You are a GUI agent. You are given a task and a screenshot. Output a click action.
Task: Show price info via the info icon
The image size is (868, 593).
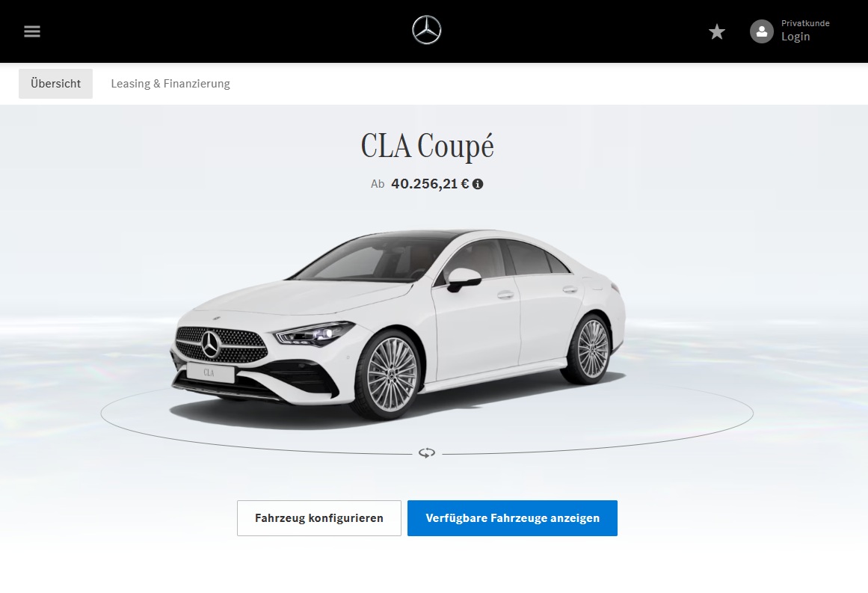click(x=478, y=184)
